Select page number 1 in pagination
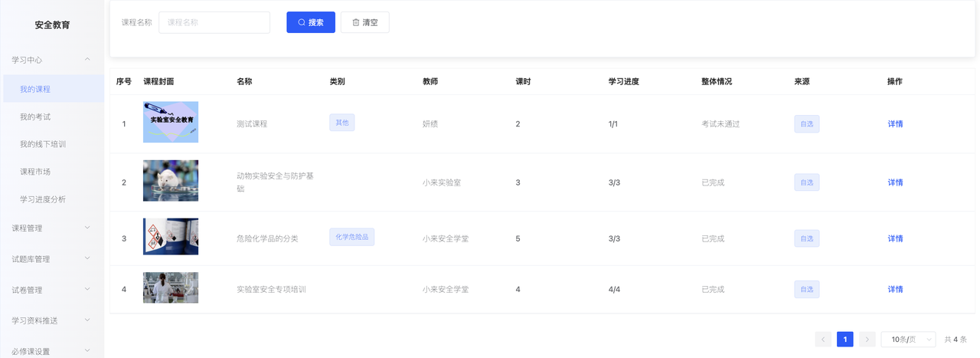Screen dimensions: 980x358 845,339
